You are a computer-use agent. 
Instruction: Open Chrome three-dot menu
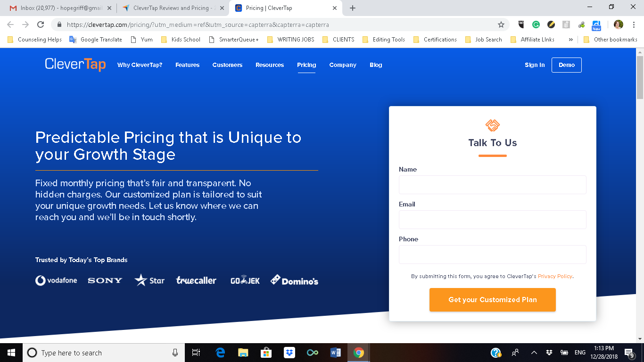[x=634, y=25]
